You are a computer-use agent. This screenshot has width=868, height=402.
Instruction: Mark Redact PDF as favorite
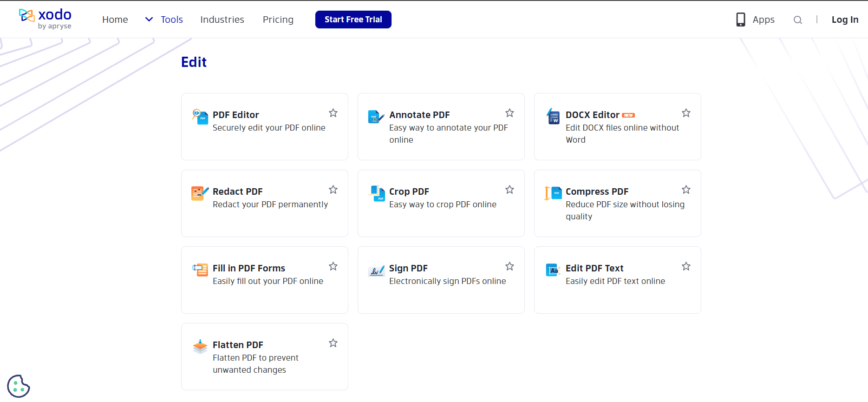pyautogui.click(x=333, y=190)
